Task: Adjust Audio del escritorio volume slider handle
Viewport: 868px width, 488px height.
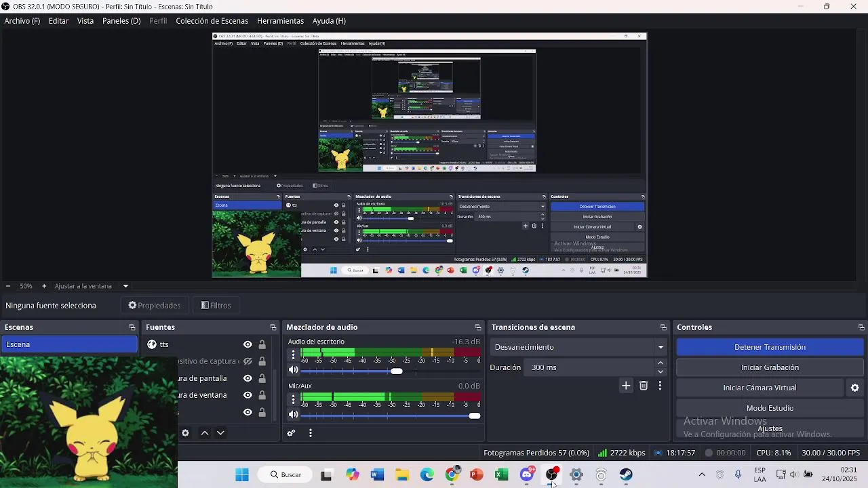Action: click(397, 370)
